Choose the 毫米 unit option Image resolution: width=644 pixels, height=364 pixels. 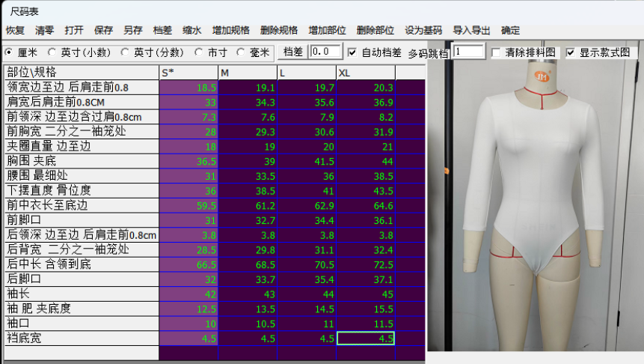pyautogui.click(x=241, y=52)
